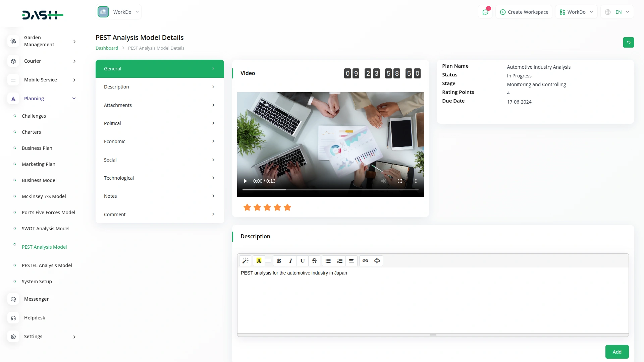
Task: Go to Dashboard breadcrumb link
Action: (107, 48)
